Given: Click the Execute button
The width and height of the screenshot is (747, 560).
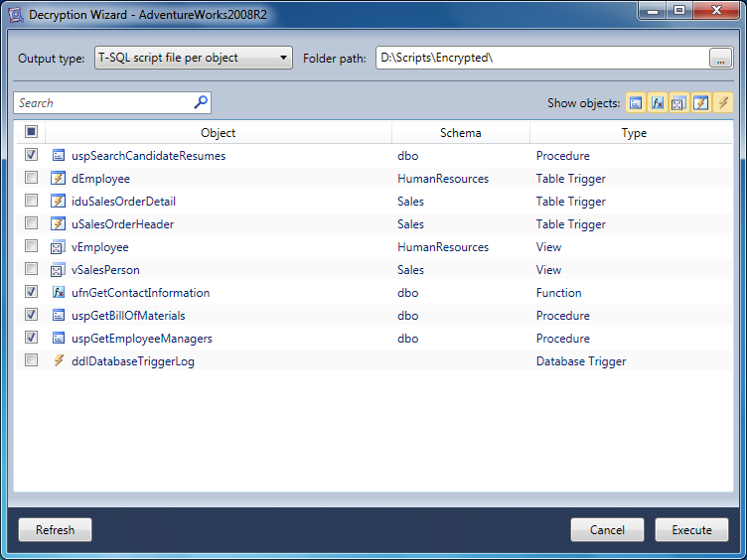Looking at the screenshot, I should (691, 530).
